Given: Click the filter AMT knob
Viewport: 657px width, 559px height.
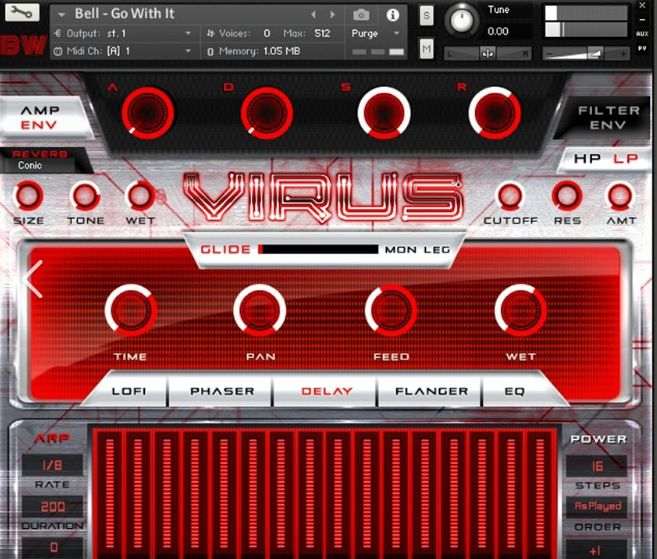Looking at the screenshot, I should [620, 195].
